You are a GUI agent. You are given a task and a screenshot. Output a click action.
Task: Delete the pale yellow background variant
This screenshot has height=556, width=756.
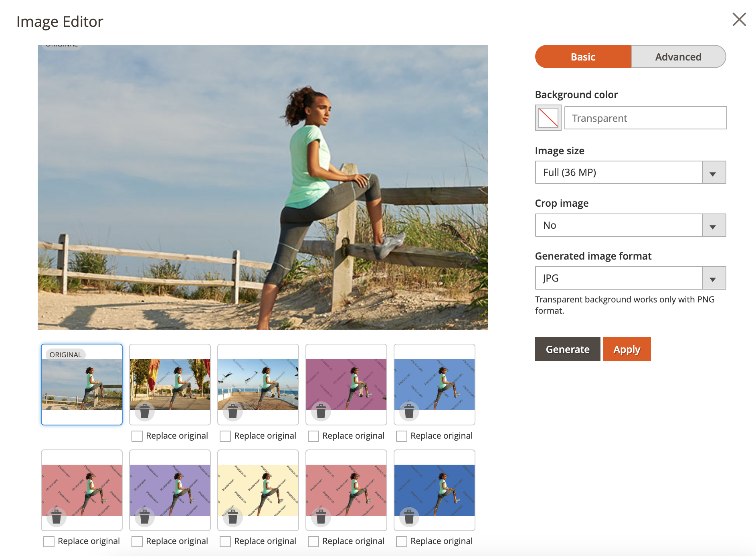click(x=233, y=517)
